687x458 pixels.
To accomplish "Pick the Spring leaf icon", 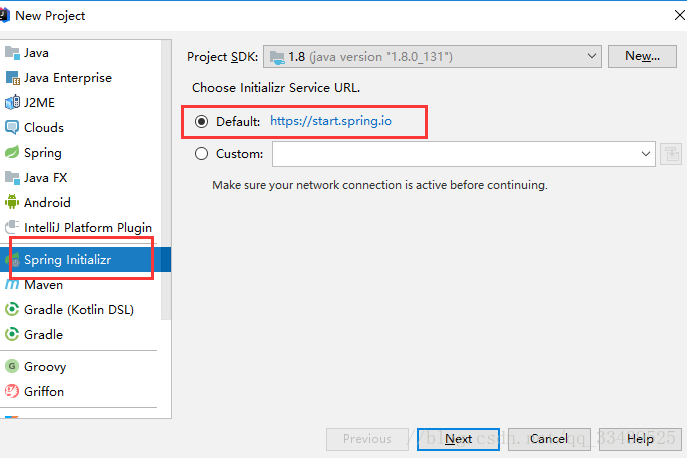I will pos(12,153).
